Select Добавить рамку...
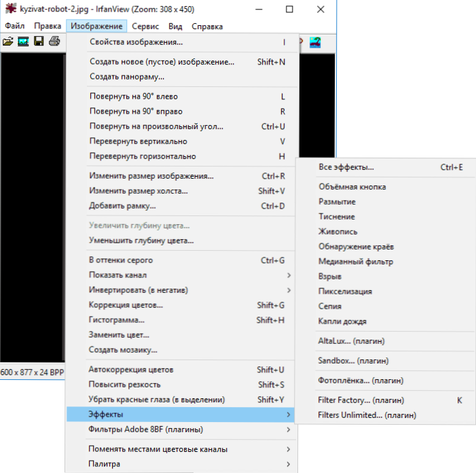Image resolution: width=476 pixels, height=473 pixels. pyautogui.click(x=181, y=206)
